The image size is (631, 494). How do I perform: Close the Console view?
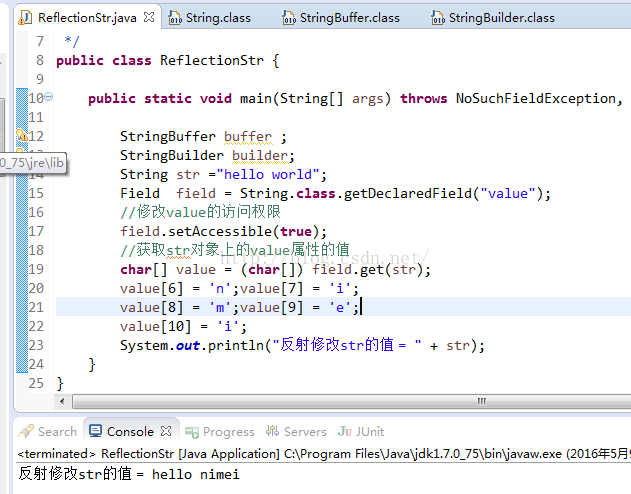[166, 431]
